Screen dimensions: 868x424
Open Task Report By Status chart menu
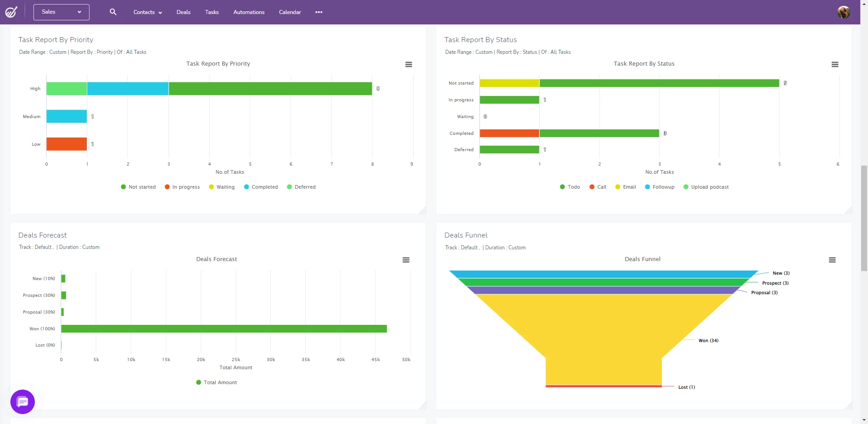[x=835, y=65]
